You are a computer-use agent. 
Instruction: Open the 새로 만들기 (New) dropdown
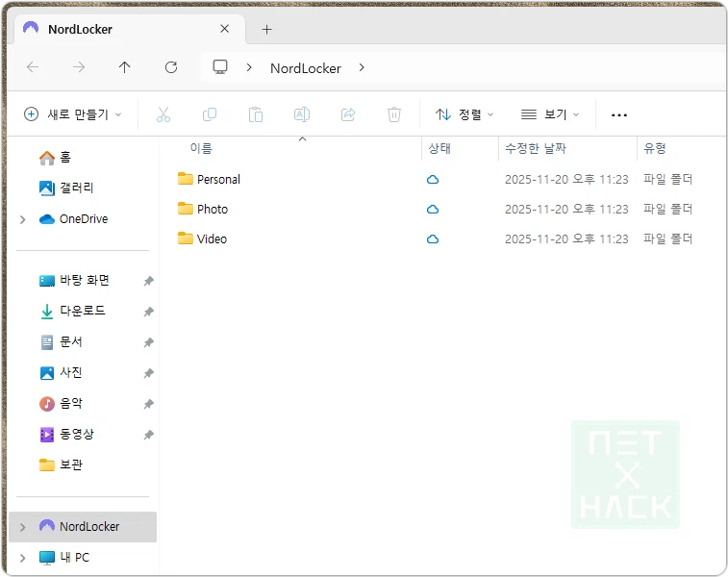[73, 114]
